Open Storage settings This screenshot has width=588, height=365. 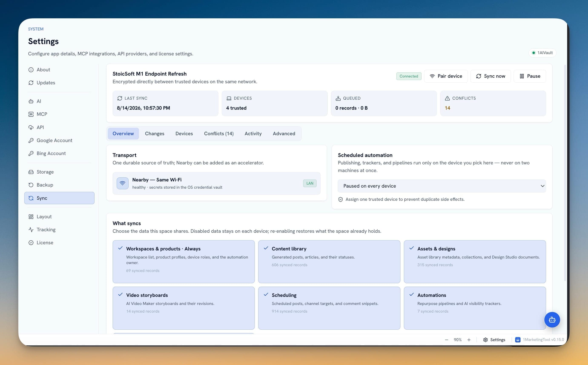pos(59,172)
